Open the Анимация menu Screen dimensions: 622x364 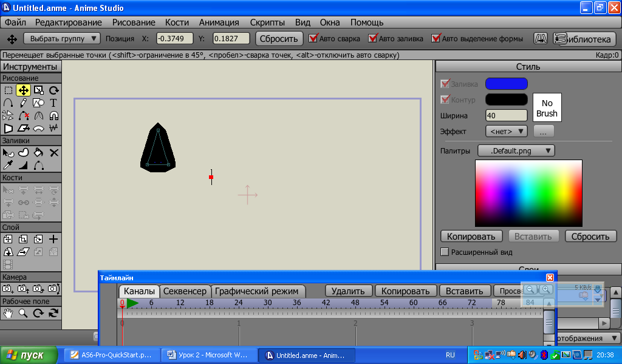pyautogui.click(x=219, y=22)
